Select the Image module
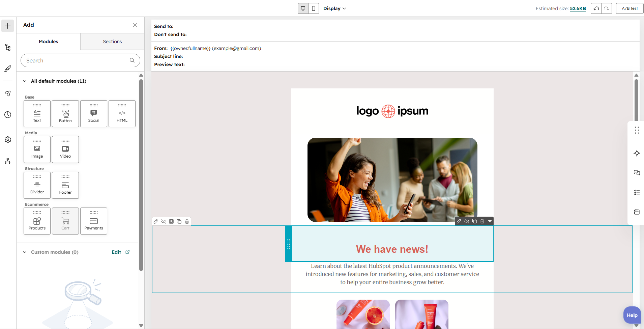The image size is (644, 329). [37, 149]
